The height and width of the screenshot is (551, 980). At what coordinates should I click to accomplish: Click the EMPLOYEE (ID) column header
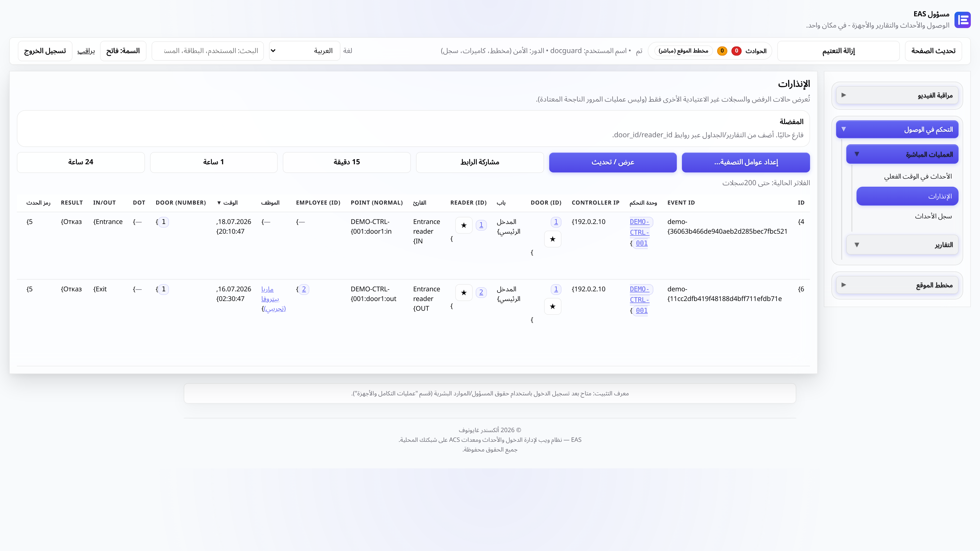[x=318, y=203]
